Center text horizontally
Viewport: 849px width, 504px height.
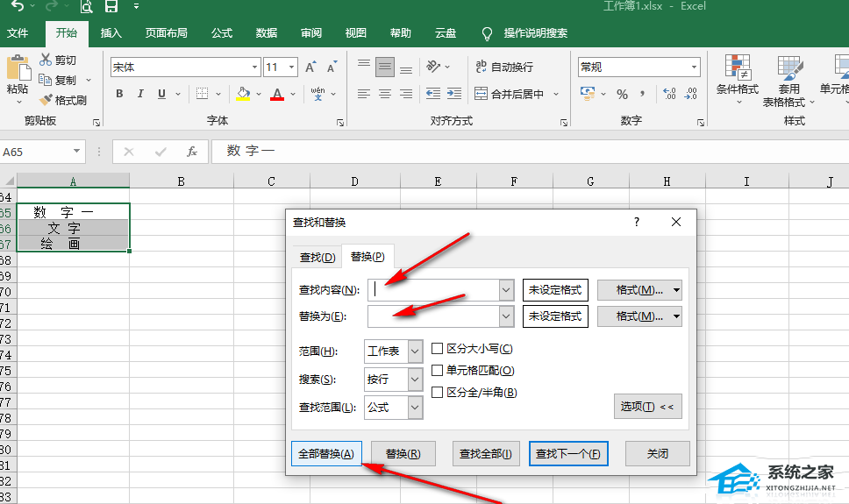coord(385,94)
